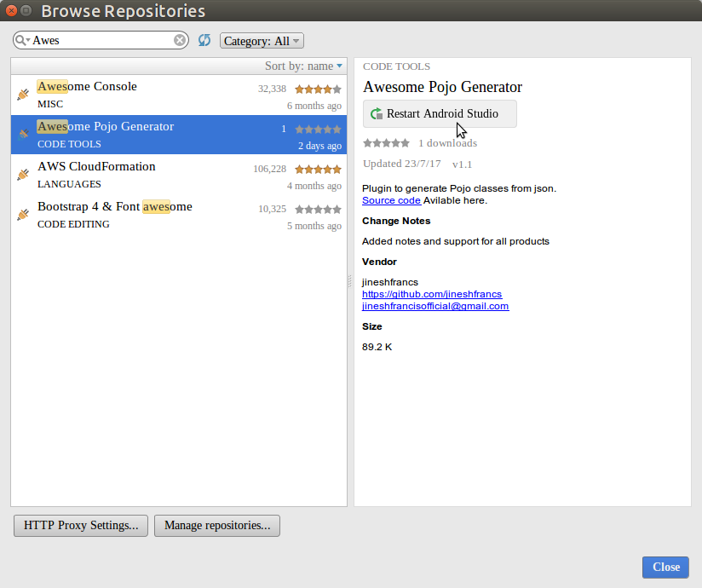This screenshot has width=702, height=588.
Task: Click the '6 months ago' date text
Action: (x=314, y=106)
